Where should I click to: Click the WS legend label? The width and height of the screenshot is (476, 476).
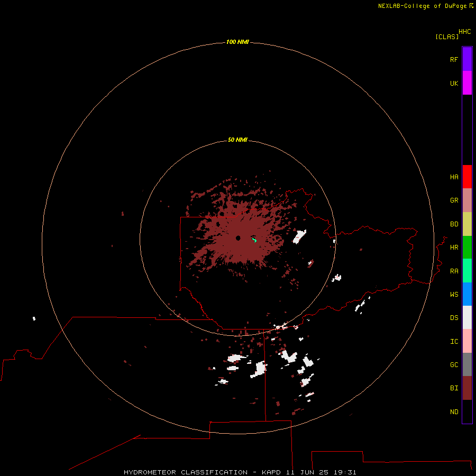(454, 294)
